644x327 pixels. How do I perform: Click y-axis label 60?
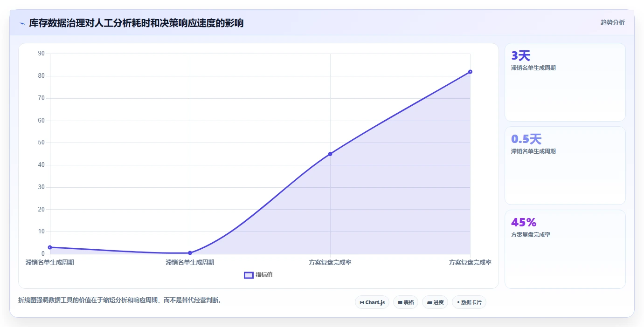pyautogui.click(x=41, y=120)
